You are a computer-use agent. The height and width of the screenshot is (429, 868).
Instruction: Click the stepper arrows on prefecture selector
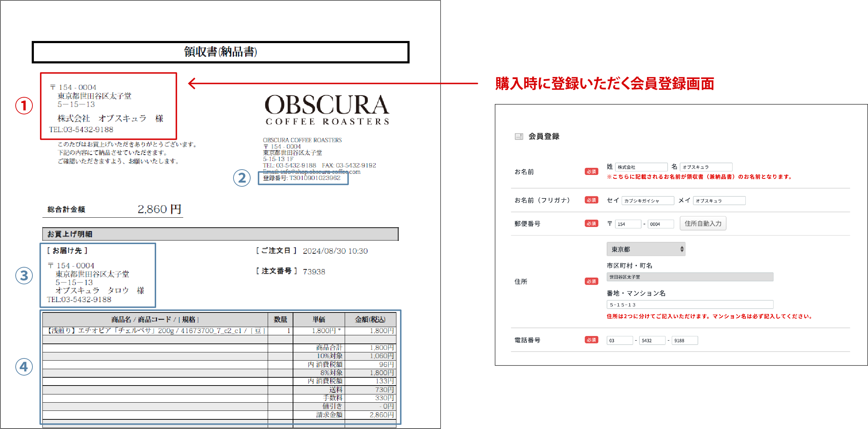pos(681,249)
